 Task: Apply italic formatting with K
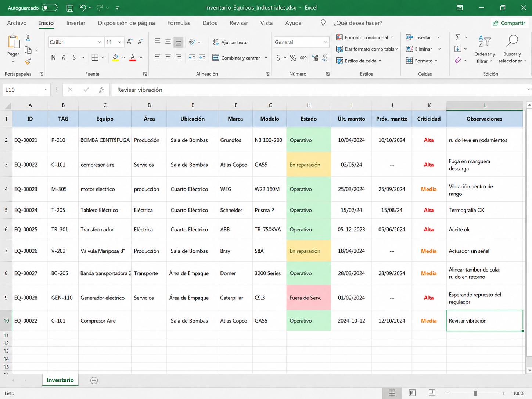coord(64,58)
